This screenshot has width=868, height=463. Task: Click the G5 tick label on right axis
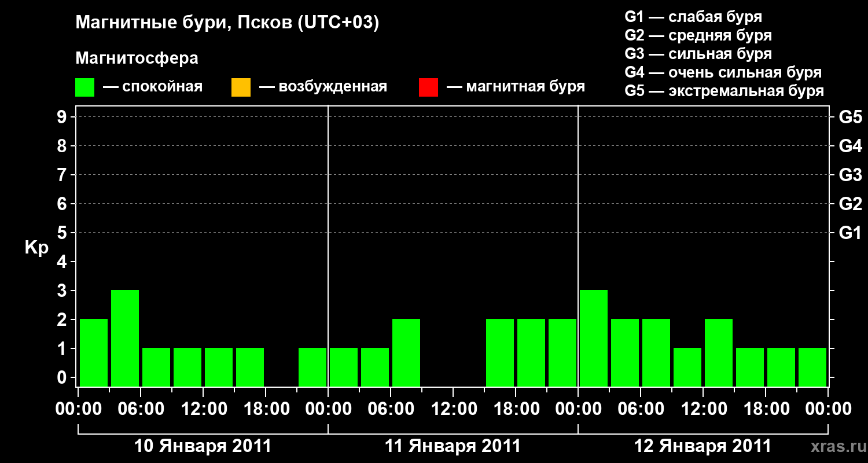pos(850,117)
